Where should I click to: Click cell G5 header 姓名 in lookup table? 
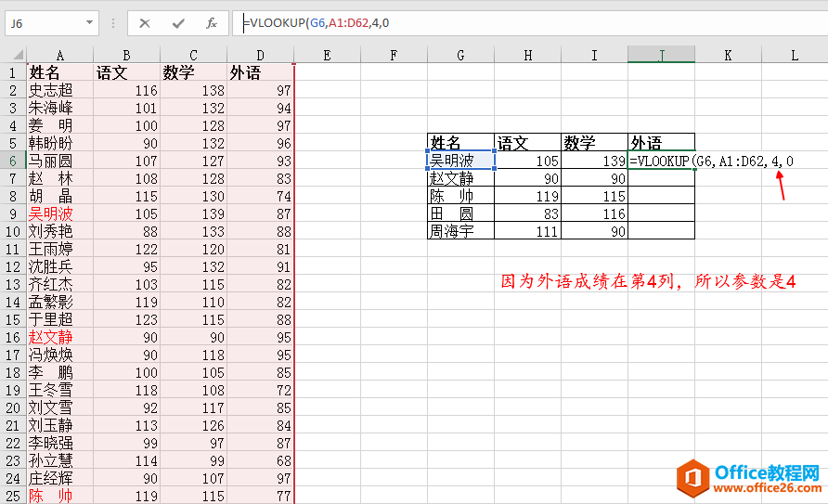coord(460,143)
